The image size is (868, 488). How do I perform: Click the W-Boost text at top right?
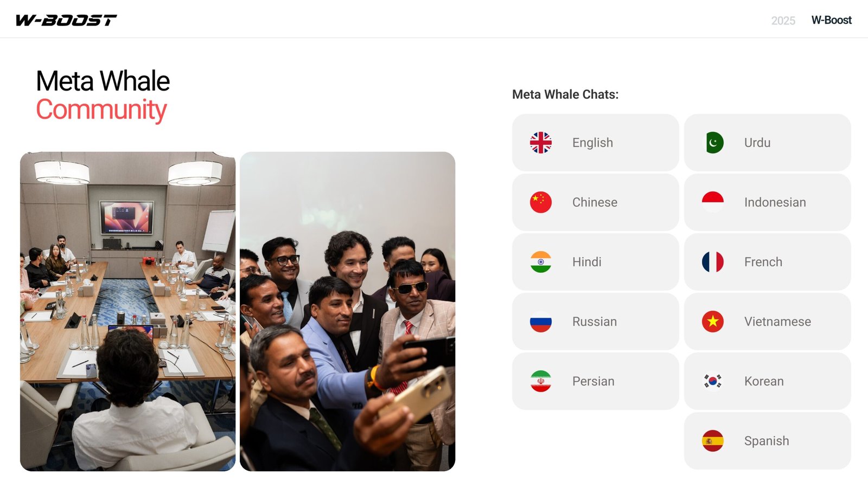[x=831, y=20]
